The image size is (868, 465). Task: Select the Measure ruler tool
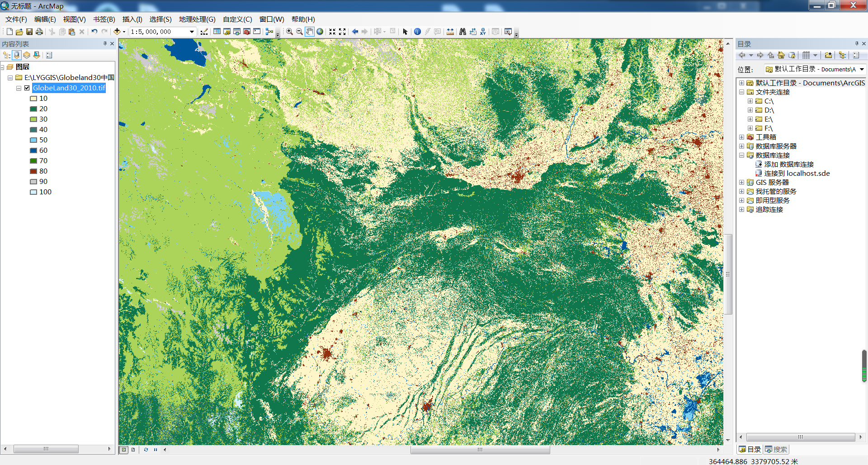[x=450, y=32]
